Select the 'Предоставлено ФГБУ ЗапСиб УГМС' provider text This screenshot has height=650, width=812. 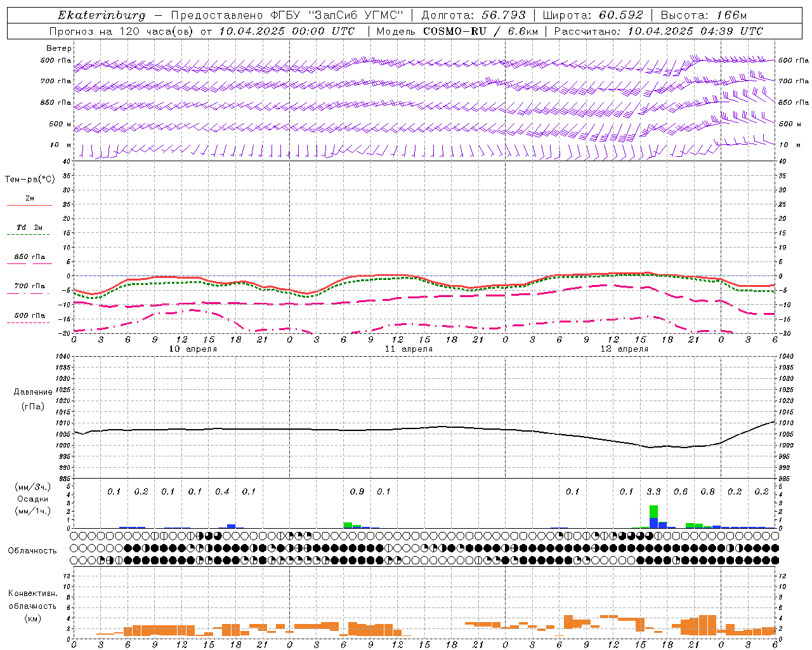tap(287, 15)
